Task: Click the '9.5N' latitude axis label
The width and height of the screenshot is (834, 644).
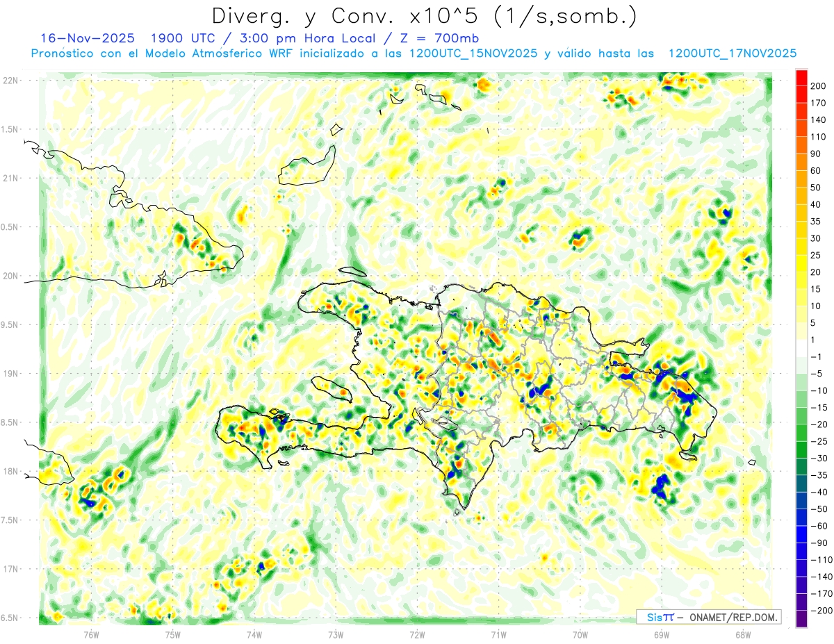Action: coord(9,324)
